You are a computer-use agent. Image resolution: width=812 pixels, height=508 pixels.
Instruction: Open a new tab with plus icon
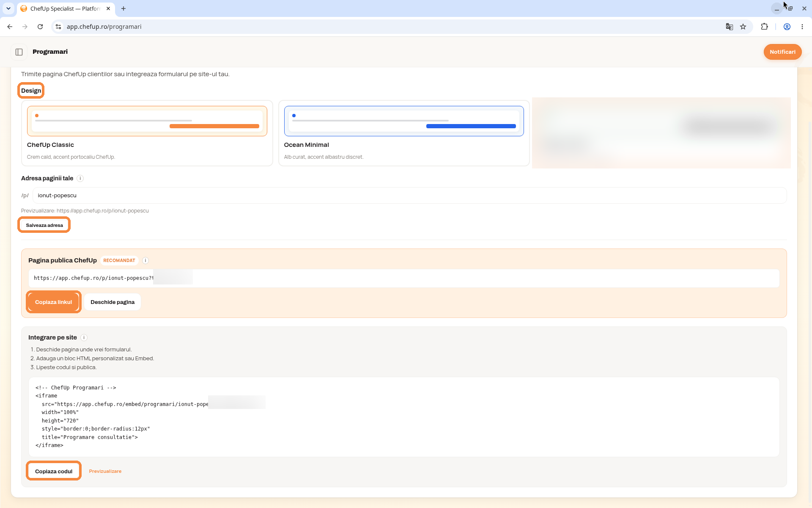pos(123,8)
